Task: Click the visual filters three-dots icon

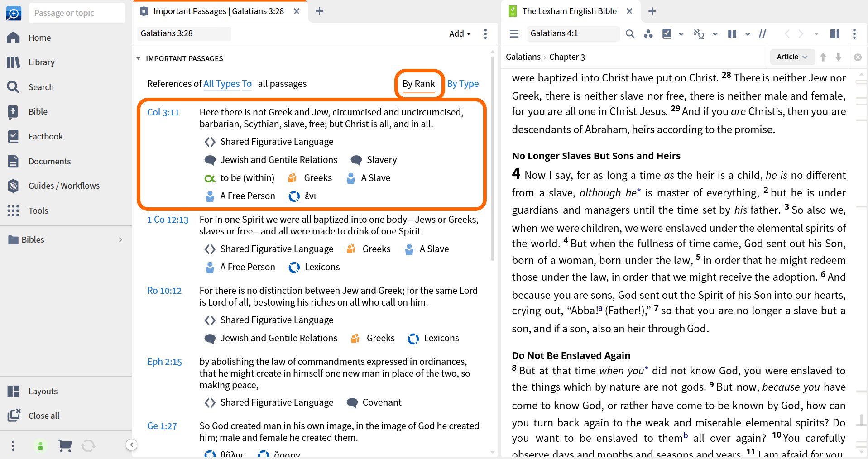Action: 648,33
